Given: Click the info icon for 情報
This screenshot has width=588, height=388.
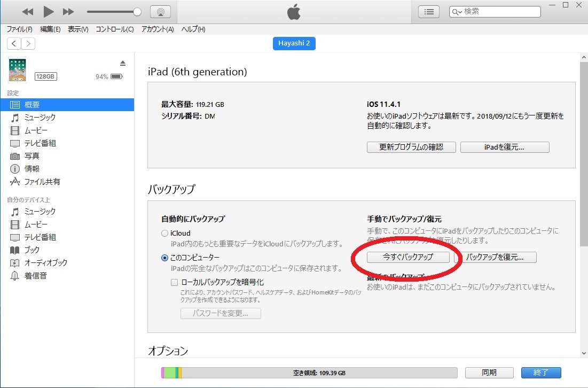Looking at the screenshot, I should 14,169.
